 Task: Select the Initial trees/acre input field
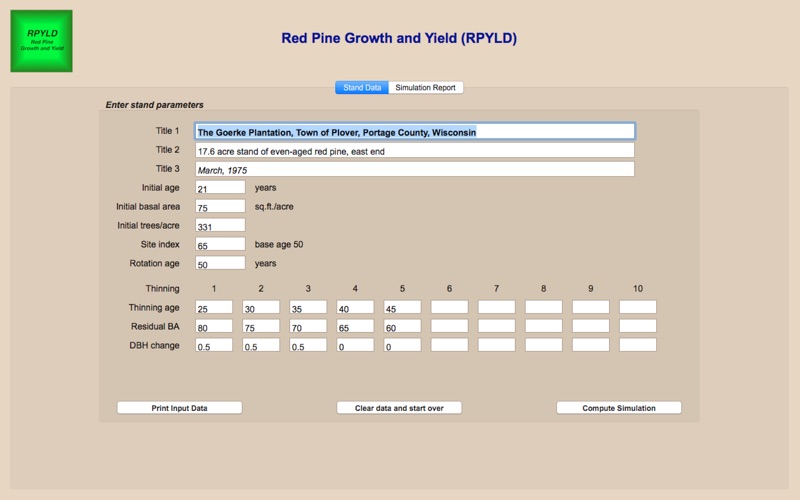(x=220, y=225)
